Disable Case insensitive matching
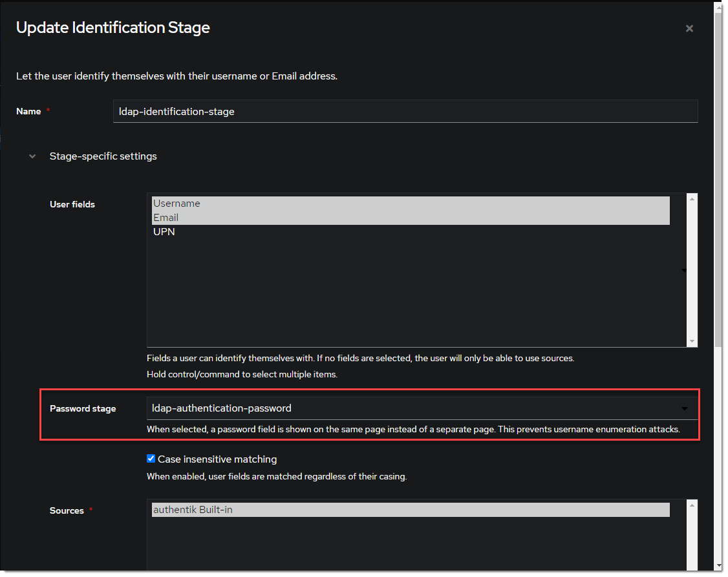 click(x=151, y=458)
